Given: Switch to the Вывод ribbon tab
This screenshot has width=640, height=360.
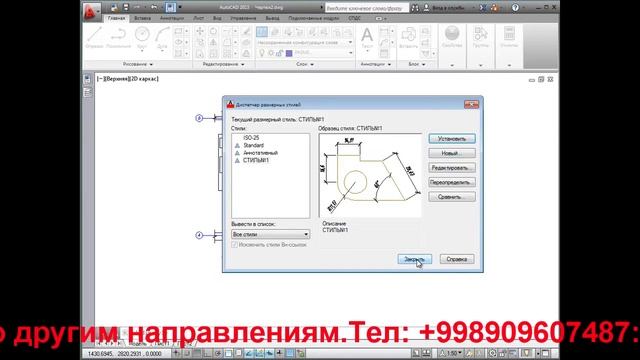Looking at the screenshot, I should click(272, 18).
